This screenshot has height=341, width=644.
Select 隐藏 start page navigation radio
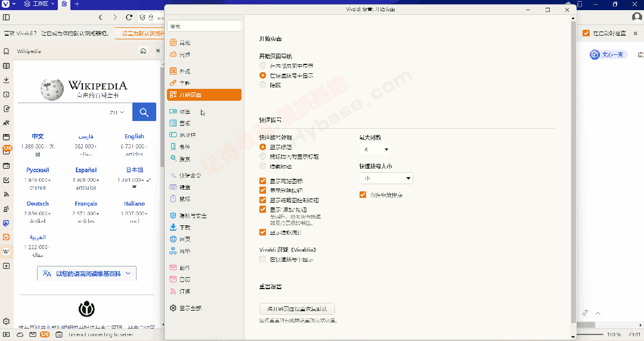click(263, 85)
